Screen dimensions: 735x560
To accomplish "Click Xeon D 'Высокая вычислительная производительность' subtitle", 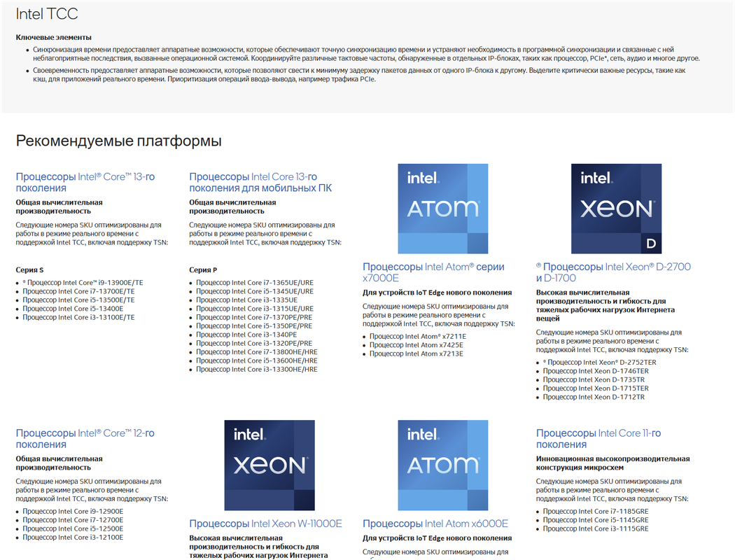I will [606, 305].
